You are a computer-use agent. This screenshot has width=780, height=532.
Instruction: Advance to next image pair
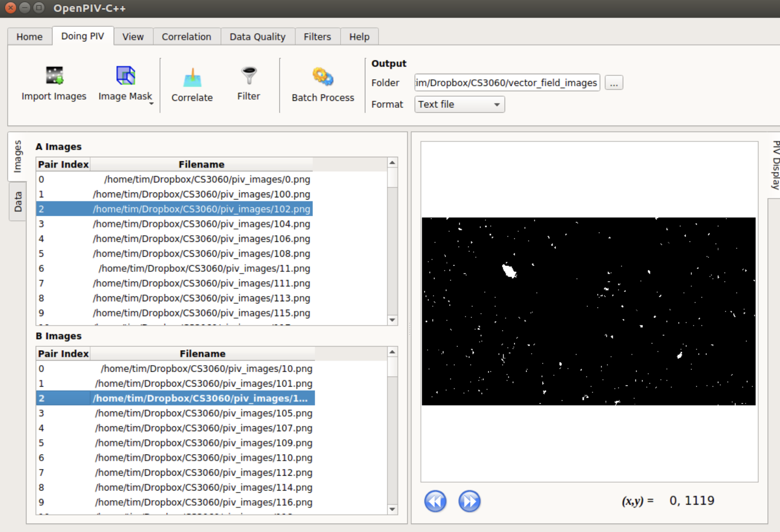click(x=469, y=501)
